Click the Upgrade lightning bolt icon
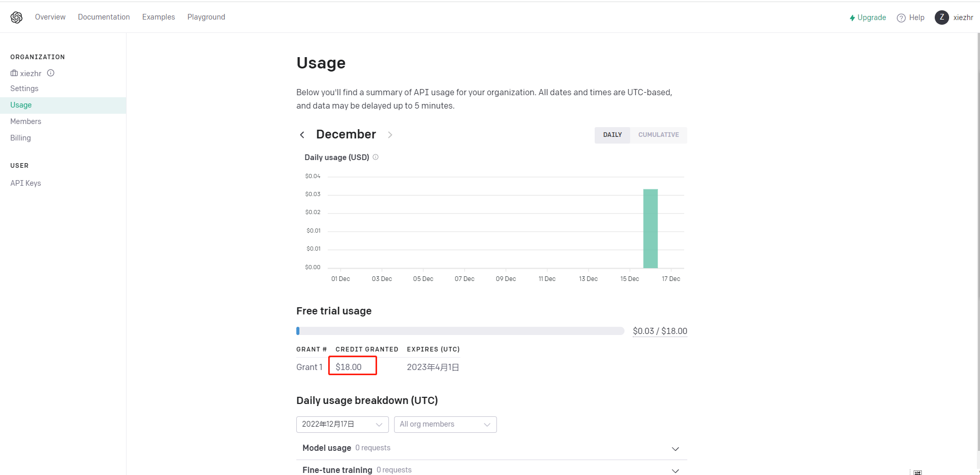 852,18
